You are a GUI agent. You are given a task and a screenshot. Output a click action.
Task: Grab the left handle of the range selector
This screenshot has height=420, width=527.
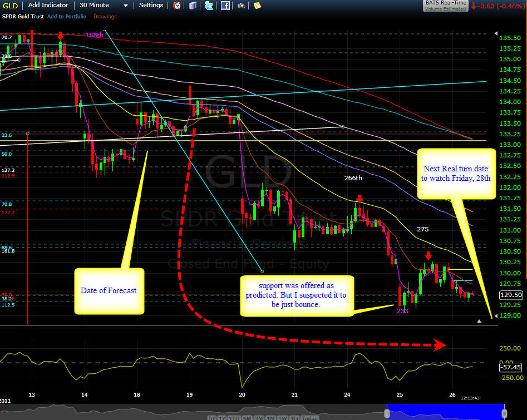point(387,413)
